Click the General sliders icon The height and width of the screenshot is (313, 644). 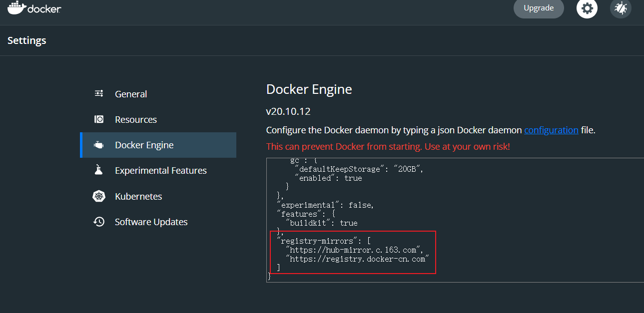click(x=99, y=94)
